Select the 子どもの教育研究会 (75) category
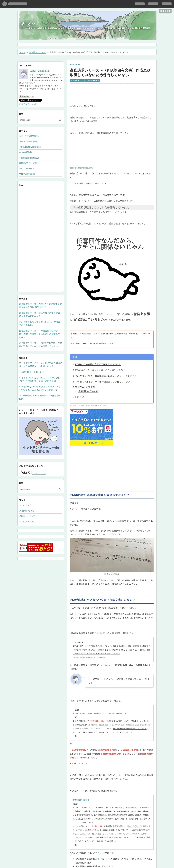 30,147
